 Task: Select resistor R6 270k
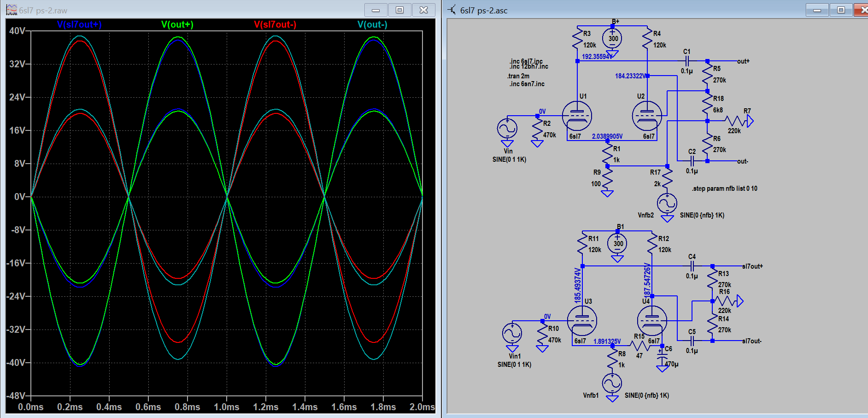[x=707, y=144]
